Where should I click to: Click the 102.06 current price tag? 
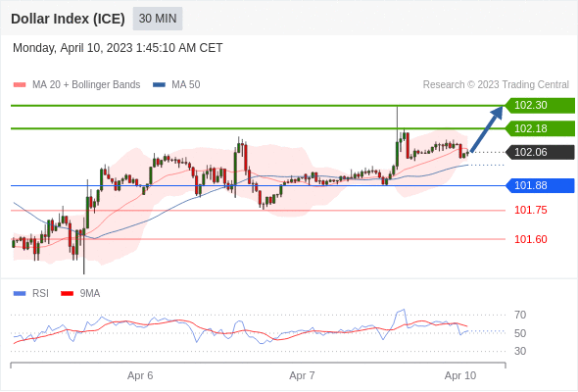coord(540,152)
